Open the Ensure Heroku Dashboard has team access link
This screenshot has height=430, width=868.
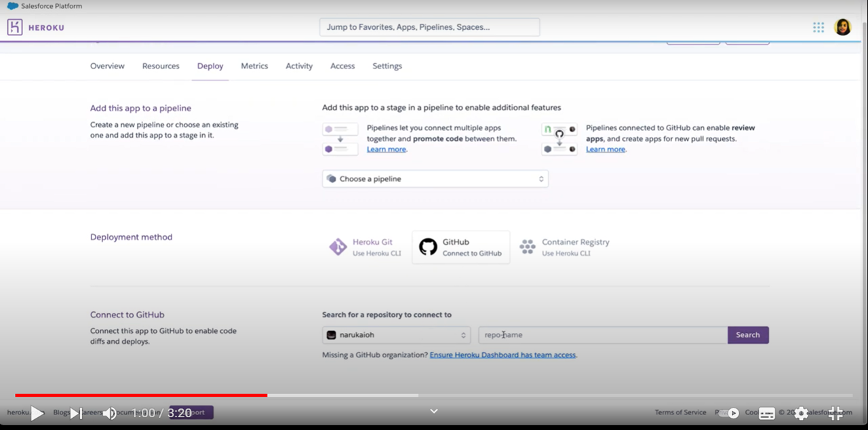point(502,354)
